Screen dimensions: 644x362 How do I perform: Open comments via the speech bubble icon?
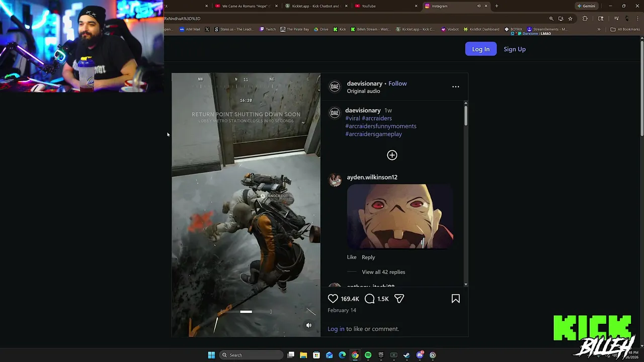369,299
